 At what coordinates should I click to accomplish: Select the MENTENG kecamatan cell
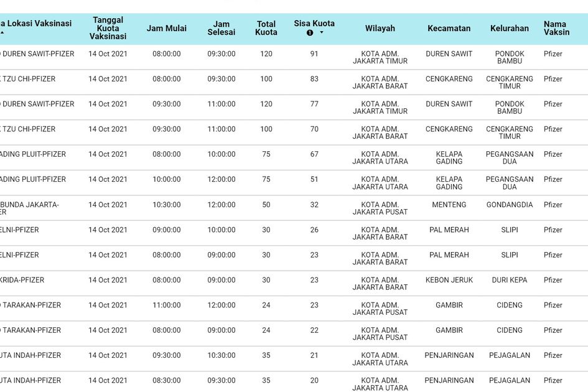(x=449, y=205)
